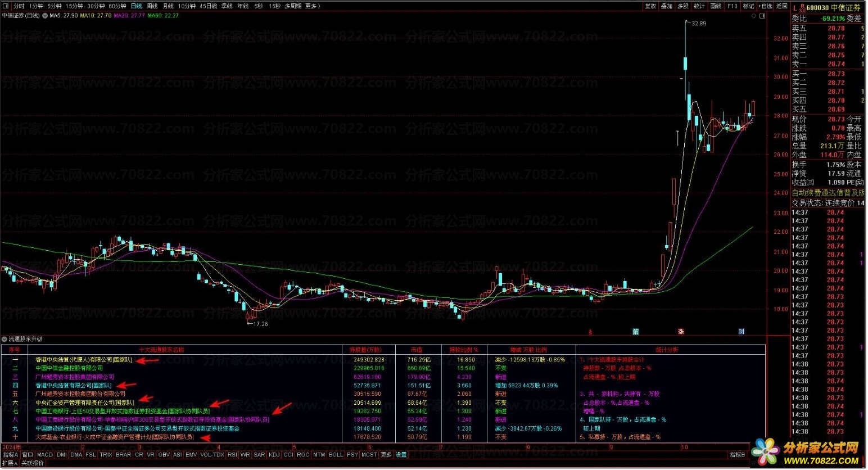Click the 持股比例% column header
The image size is (868, 470).
pyautogui.click(x=464, y=350)
